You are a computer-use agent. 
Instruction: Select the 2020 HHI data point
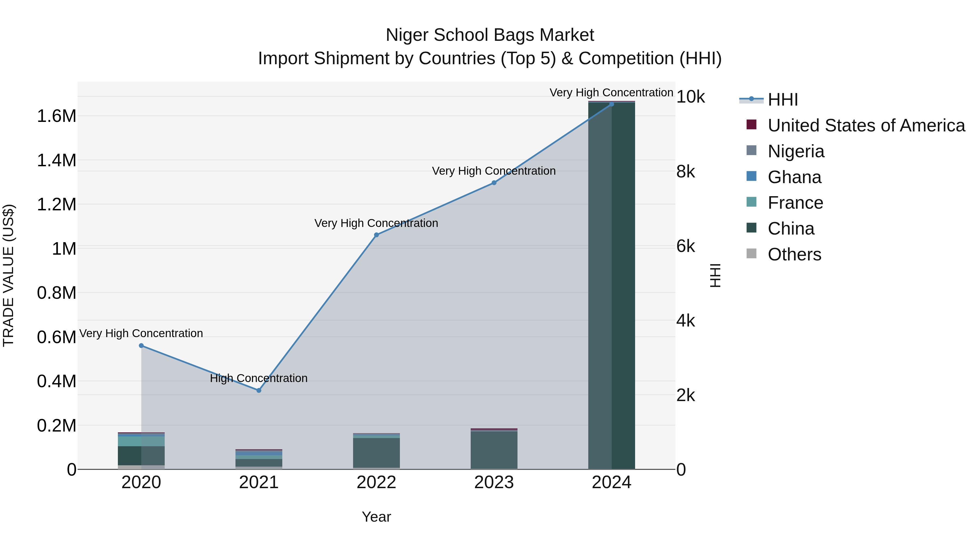(141, 346)
